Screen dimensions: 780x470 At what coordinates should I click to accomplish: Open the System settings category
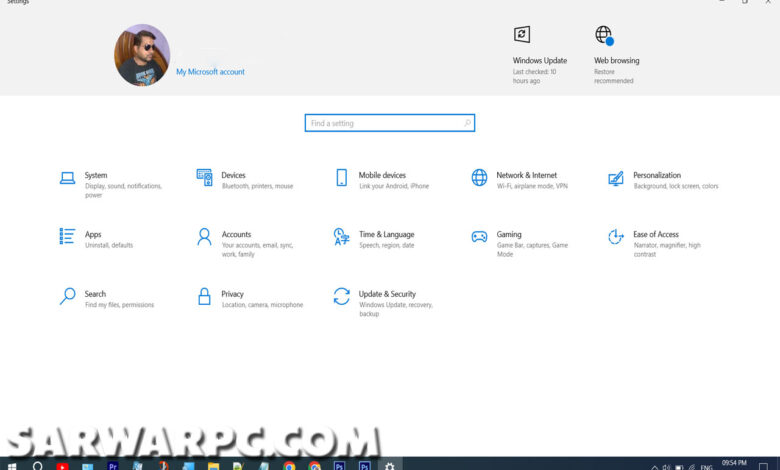pyautogui.click(x=111, y=185)
